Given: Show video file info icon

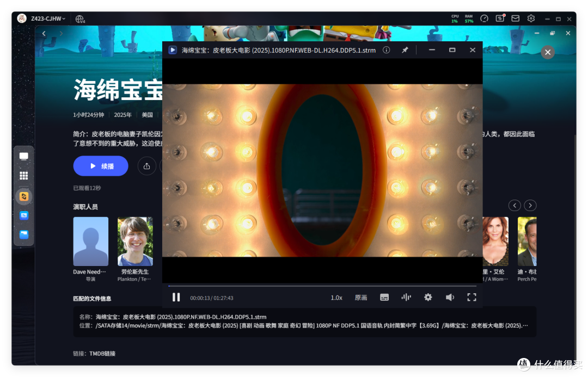Looking at the screenshot, I should (x=386, y=50).
